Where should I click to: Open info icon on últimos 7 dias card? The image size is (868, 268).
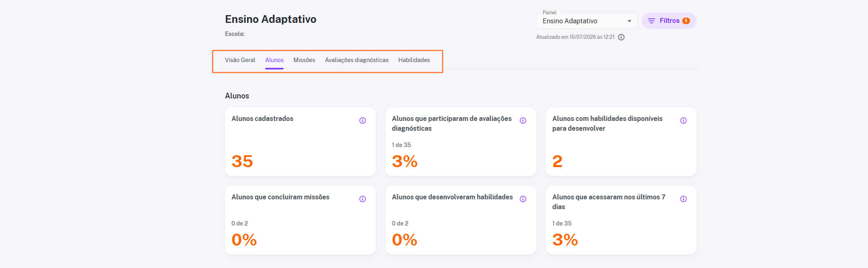click(683, 199)
